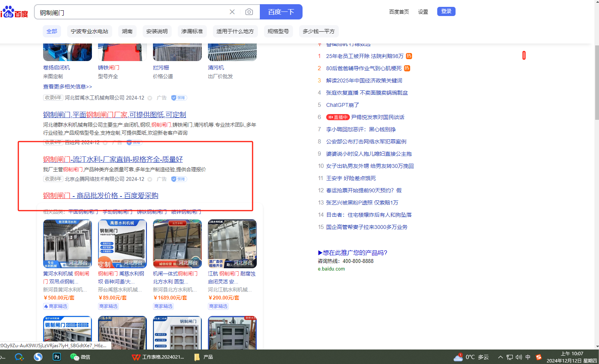Open the 百度首页 link
The image size is (599, 364).
tap(399, 12)
